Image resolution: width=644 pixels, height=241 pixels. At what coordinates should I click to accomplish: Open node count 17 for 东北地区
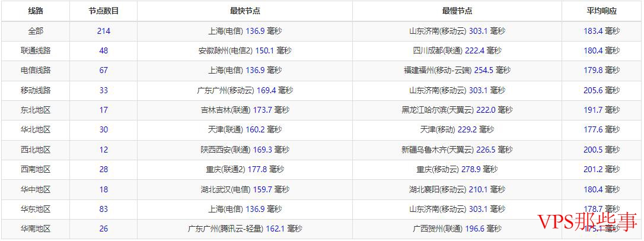coord(104,110)
